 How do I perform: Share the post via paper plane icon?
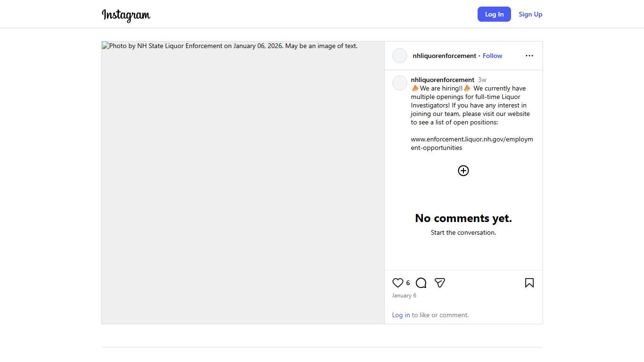(x=440, y=283)
